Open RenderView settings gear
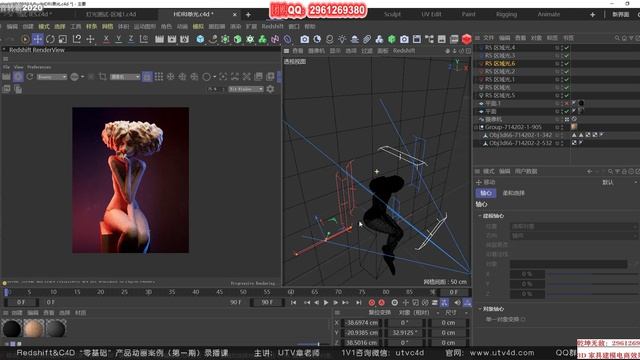 270,89
